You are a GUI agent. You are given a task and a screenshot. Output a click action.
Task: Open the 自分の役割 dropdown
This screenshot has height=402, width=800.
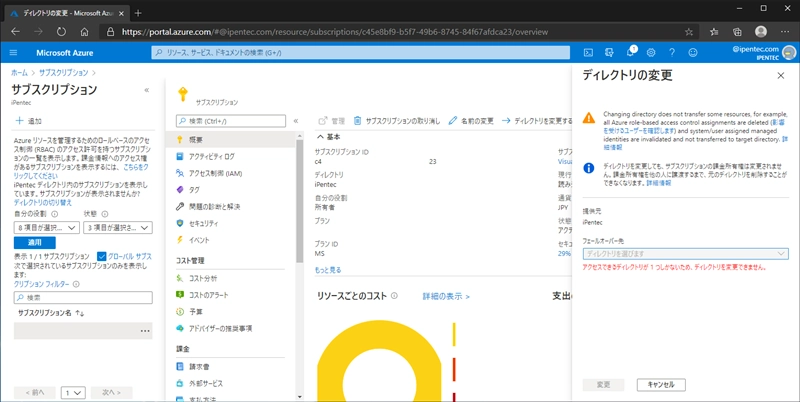point(46,228)
